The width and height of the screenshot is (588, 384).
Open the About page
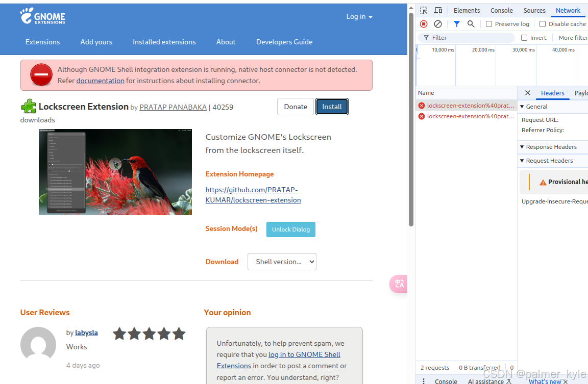point(226,42)
